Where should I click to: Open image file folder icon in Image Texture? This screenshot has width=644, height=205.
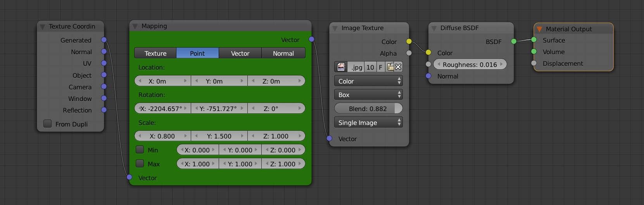[x=390, y=67]
